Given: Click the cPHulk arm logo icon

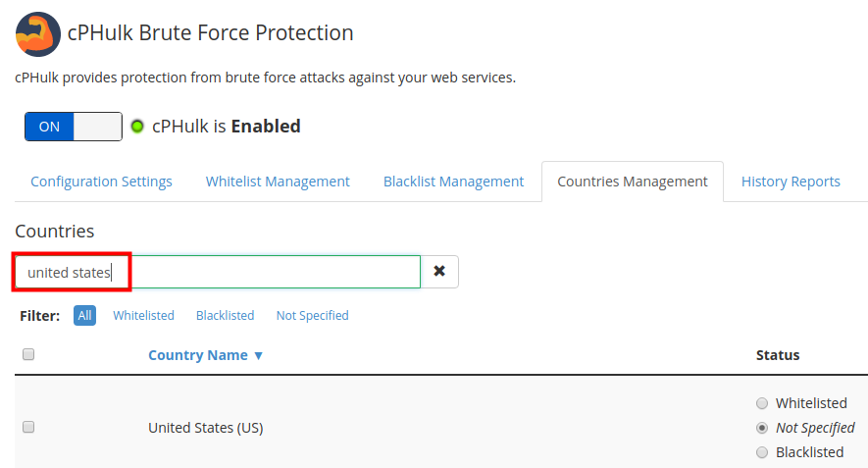Looking at the screenshot, I should (x=37, y=33).
